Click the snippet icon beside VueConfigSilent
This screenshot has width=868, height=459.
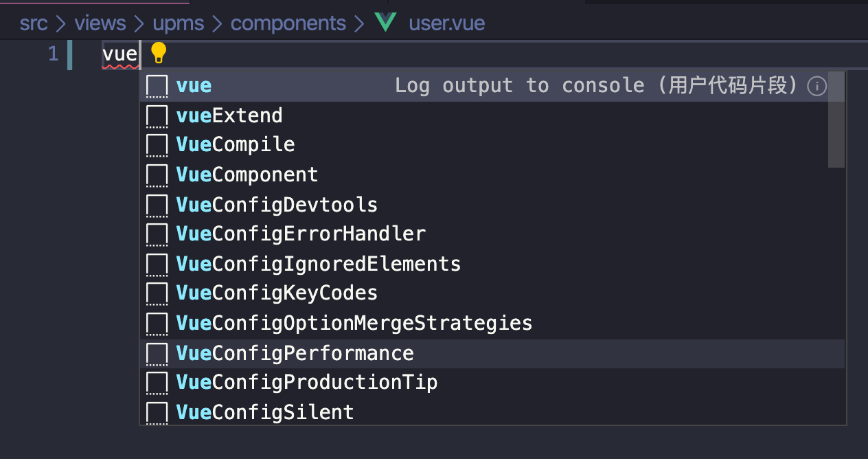pos(157,412)
